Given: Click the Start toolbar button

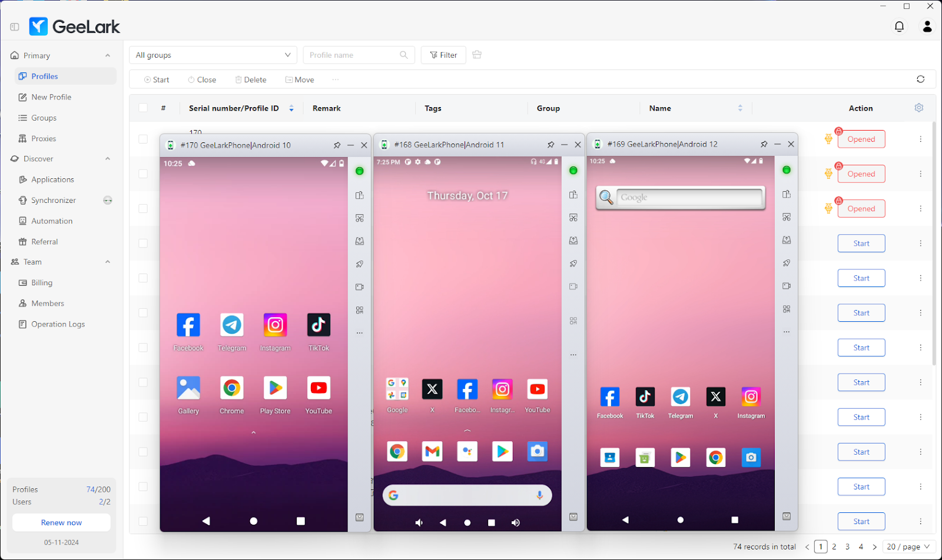Looking at the screenshot, I should pyautogui.click(x=157, y=79).
